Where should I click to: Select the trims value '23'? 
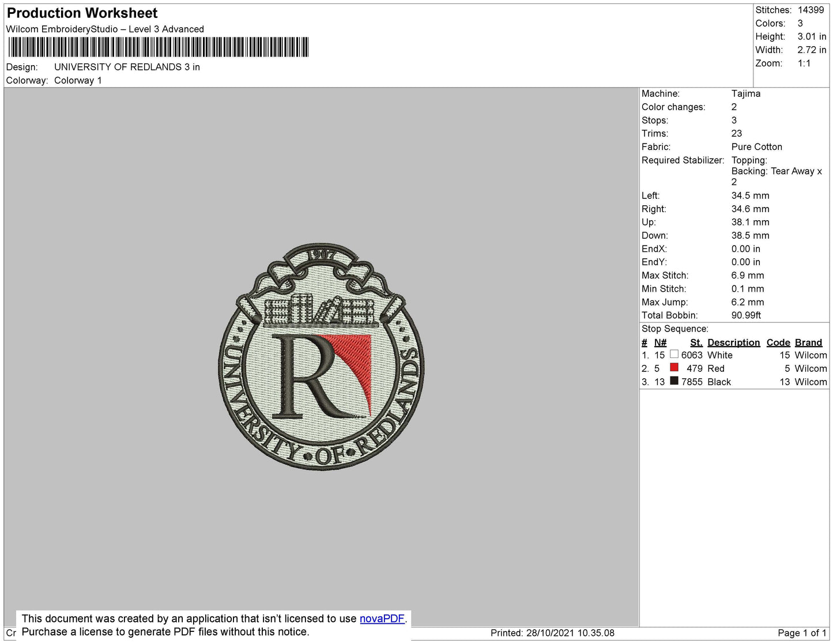coord(737,133)
